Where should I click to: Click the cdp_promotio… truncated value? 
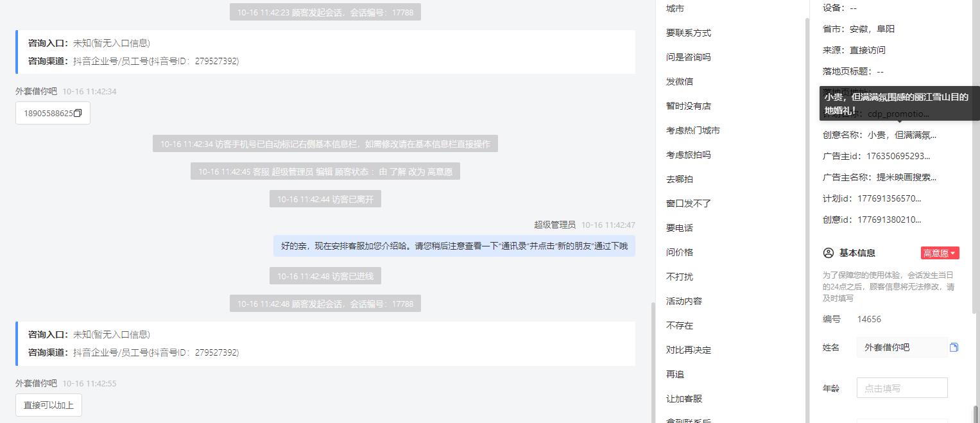[x=898, y=114]
